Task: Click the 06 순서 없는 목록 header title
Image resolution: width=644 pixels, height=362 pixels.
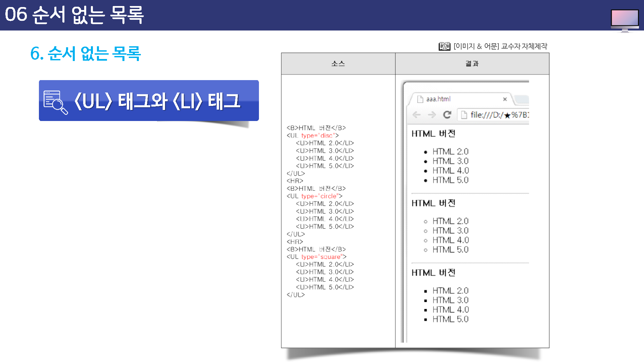Action: (74, 15)
